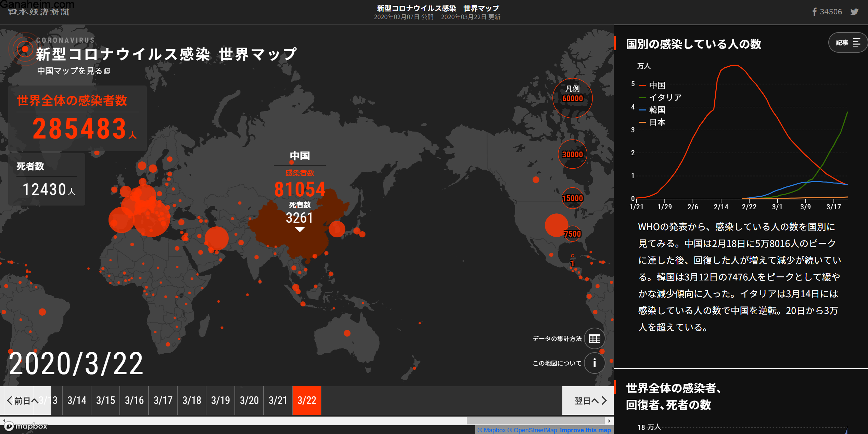Select the 3/18 date tab

coord(192,400)
